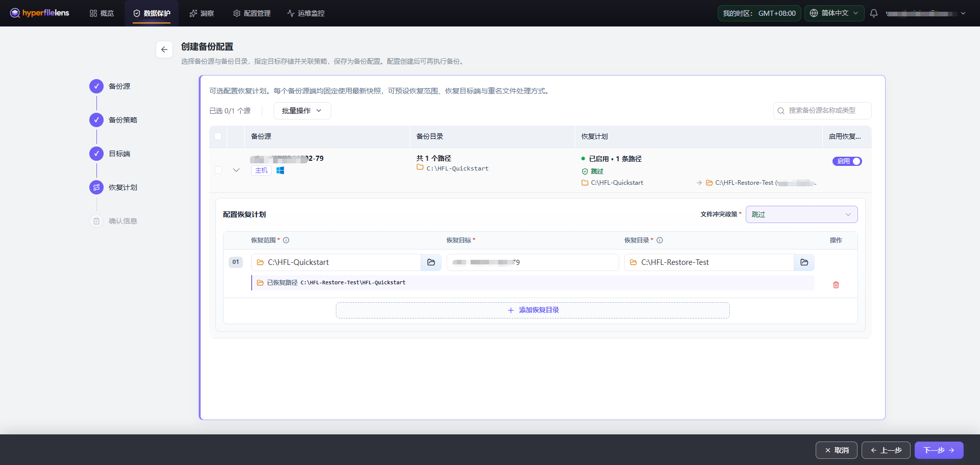The height and width of the screenshot is (465, 980).
Task: Click the 上一步 button
Action: [x=886, y=450]
